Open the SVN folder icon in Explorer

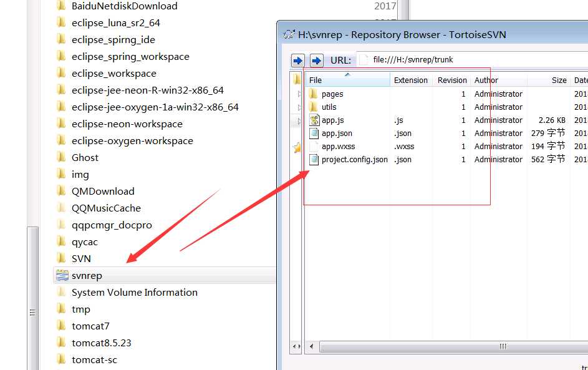(62, 258)
